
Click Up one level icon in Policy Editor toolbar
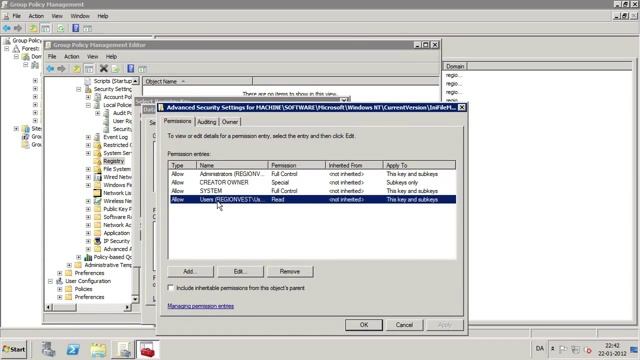pyautogui.click(x=76, y=69)
